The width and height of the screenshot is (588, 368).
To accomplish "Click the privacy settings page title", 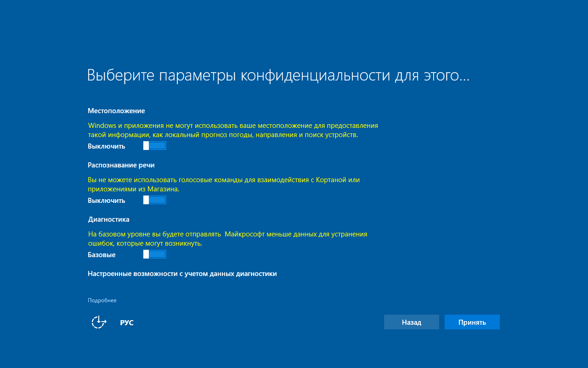I will point(278,75).
